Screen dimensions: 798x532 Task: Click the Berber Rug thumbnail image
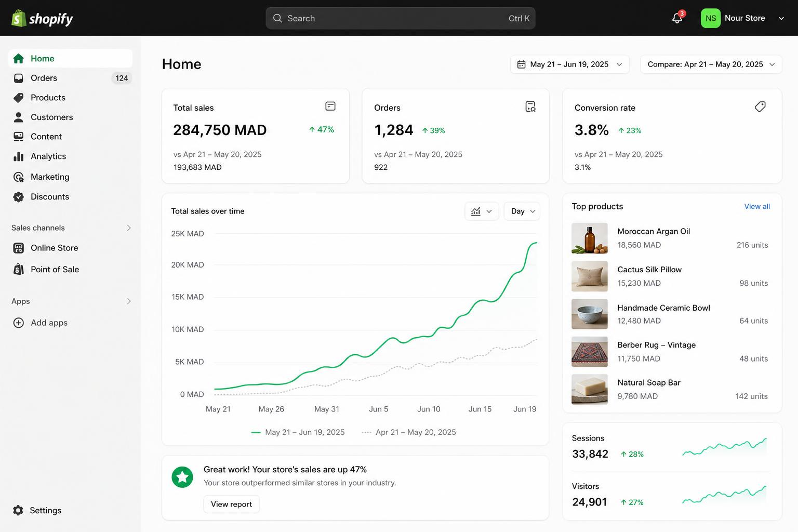pyautogui.click(x=590, y=352)
